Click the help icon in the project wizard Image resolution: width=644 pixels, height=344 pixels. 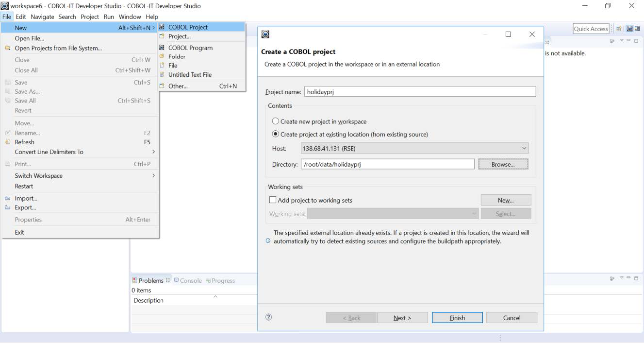[x=268, y=317]
